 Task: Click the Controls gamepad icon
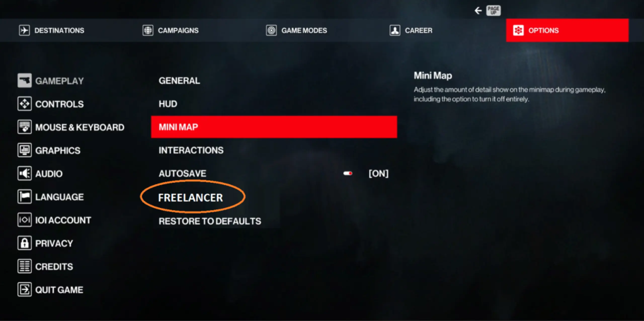coord(23,103)
